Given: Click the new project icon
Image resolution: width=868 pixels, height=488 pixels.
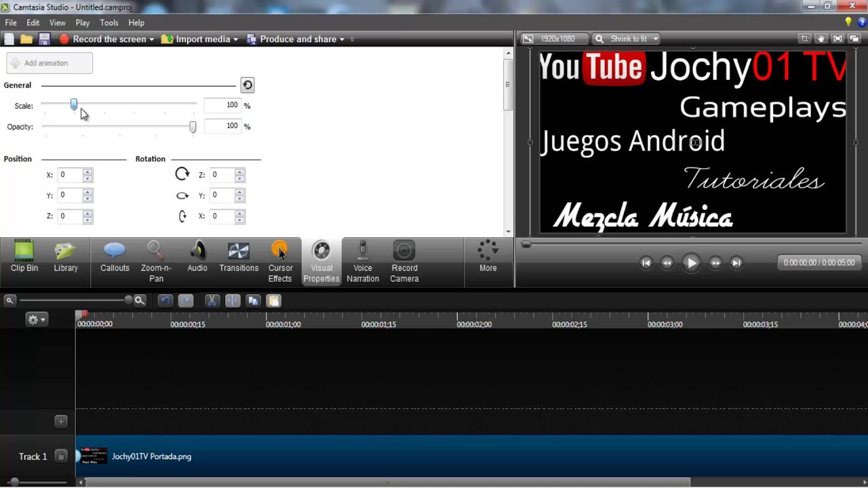Looking at the screenshot, I should 9,39.
